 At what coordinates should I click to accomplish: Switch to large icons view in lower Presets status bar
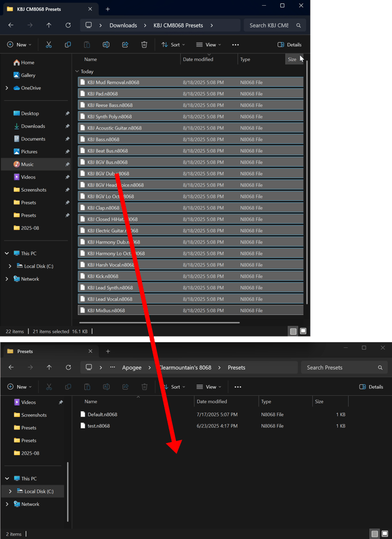(385, 534)
